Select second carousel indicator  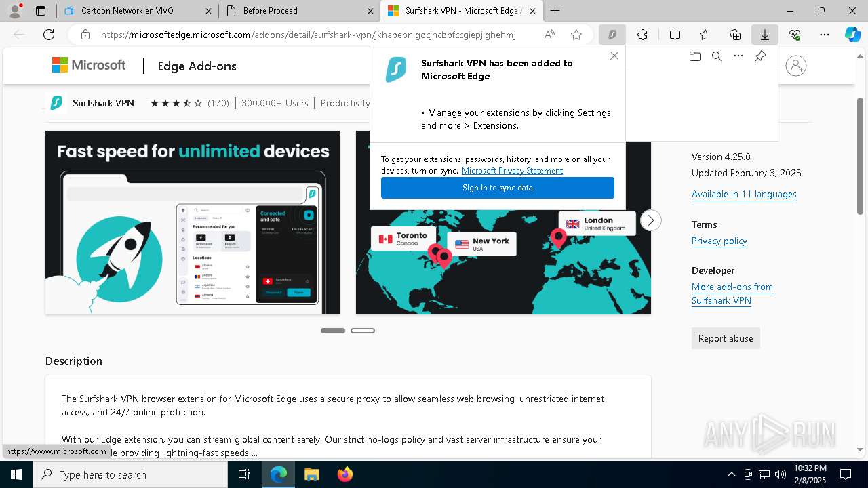tap(363, 331)
